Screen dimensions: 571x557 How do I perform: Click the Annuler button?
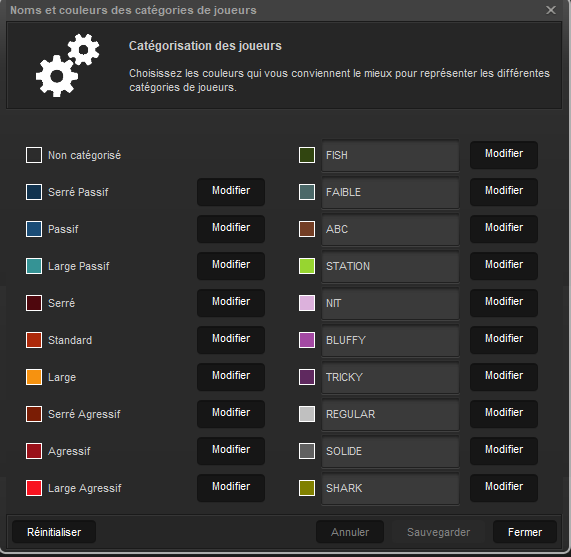pyautogui.click(x=350, y=532)
